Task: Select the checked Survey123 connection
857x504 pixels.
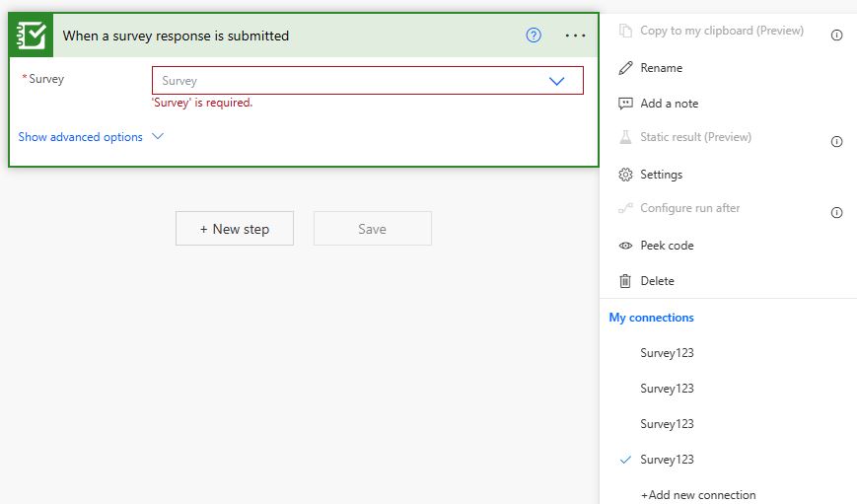Action: (667, 460)
